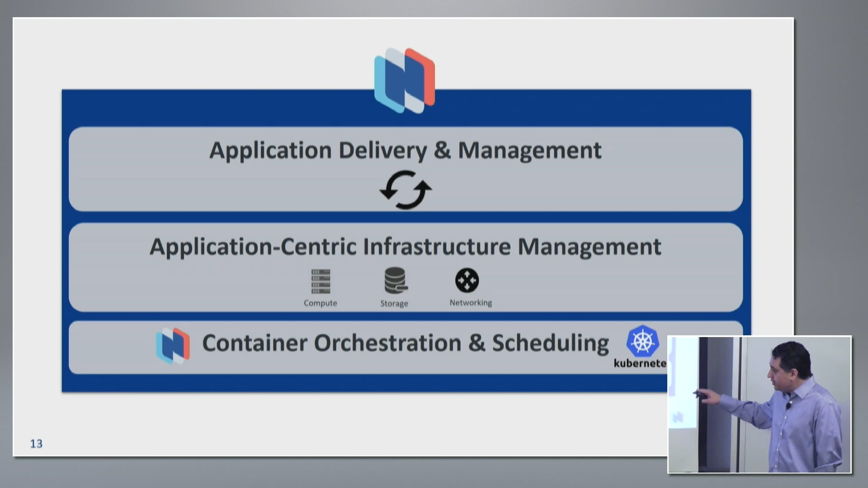Click the Compute label text

tap(320, 303)
